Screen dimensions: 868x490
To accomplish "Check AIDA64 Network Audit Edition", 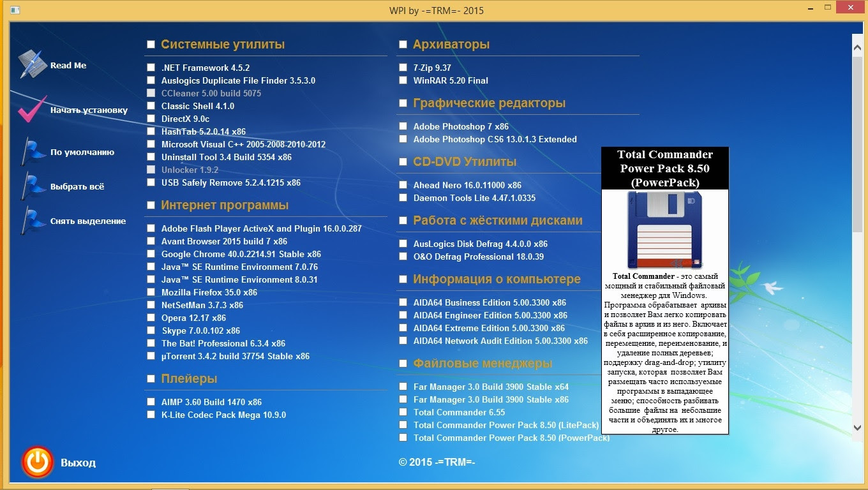I will coord(403,341).
